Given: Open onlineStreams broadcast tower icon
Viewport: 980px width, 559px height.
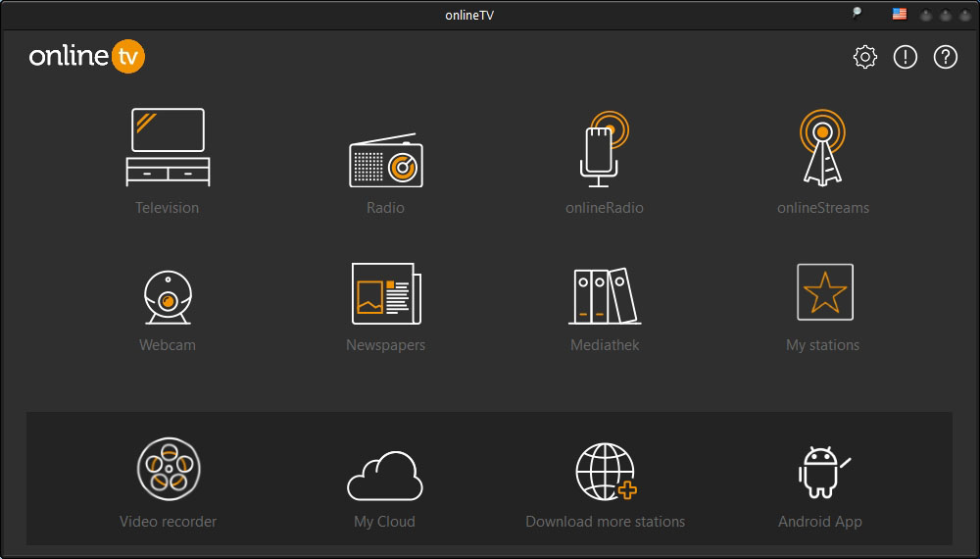Looking at the screenshot, I should coord(822,148).
